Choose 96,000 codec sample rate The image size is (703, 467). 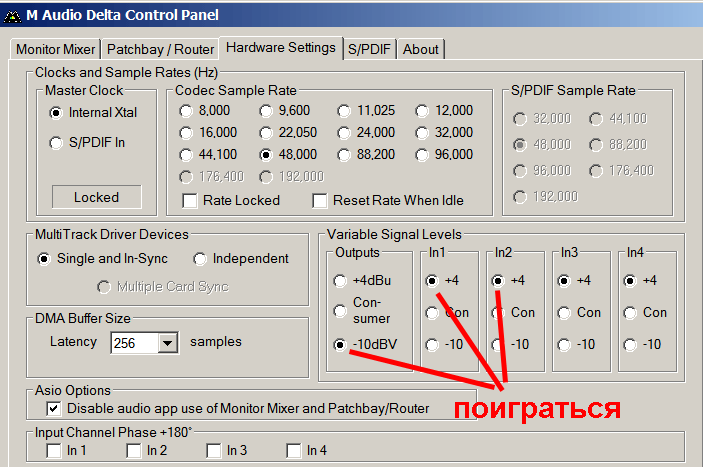[x=424, y=155]
